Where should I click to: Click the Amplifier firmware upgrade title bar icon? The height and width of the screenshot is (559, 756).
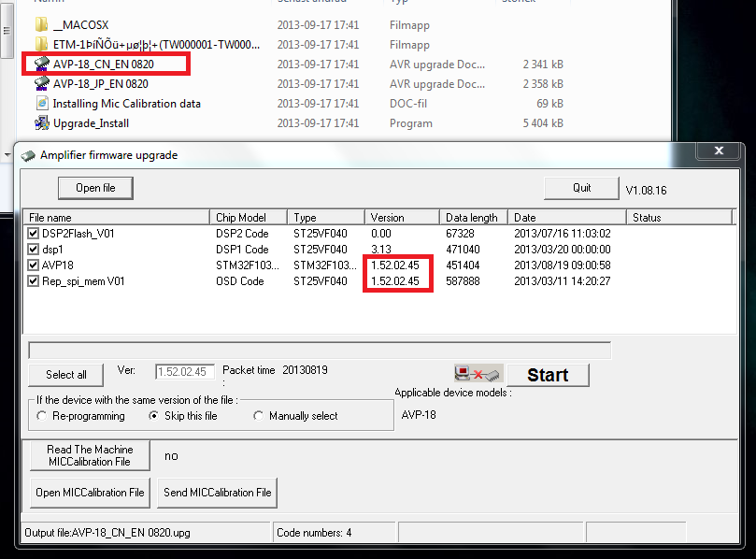(28, 155)
